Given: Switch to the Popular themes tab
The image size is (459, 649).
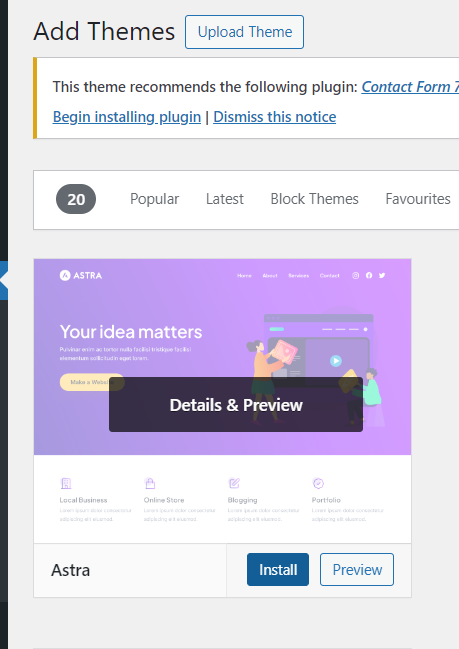Looking at the screenshot, I should [x=154, y=199].
